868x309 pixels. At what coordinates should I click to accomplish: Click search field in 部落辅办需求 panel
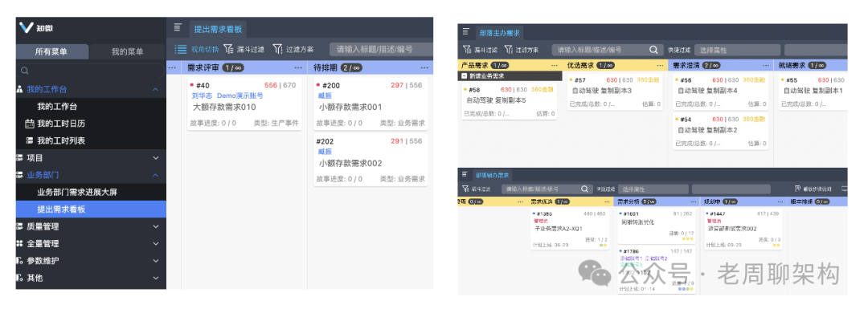(x=547, y=189)
